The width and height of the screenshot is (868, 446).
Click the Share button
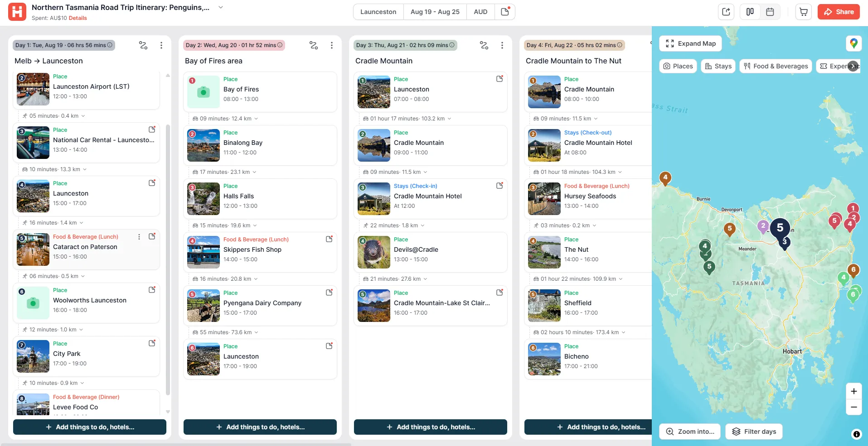(839, 12)
